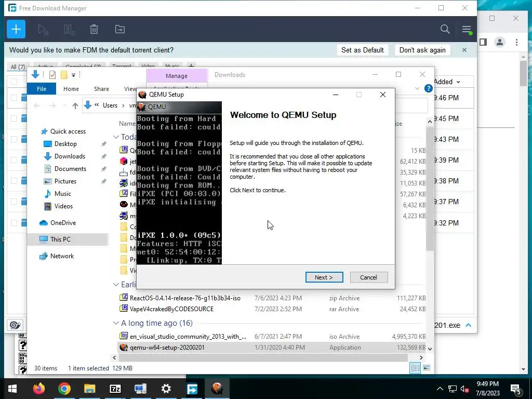532x399 pixels.
Task: Switch Explorer to large icons view
Action: coord(427,368)
